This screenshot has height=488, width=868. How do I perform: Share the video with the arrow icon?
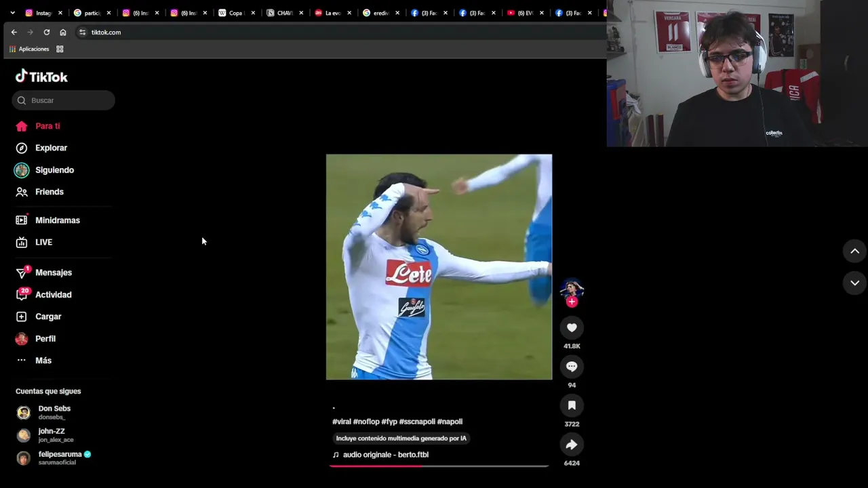(x=572, y=445)
